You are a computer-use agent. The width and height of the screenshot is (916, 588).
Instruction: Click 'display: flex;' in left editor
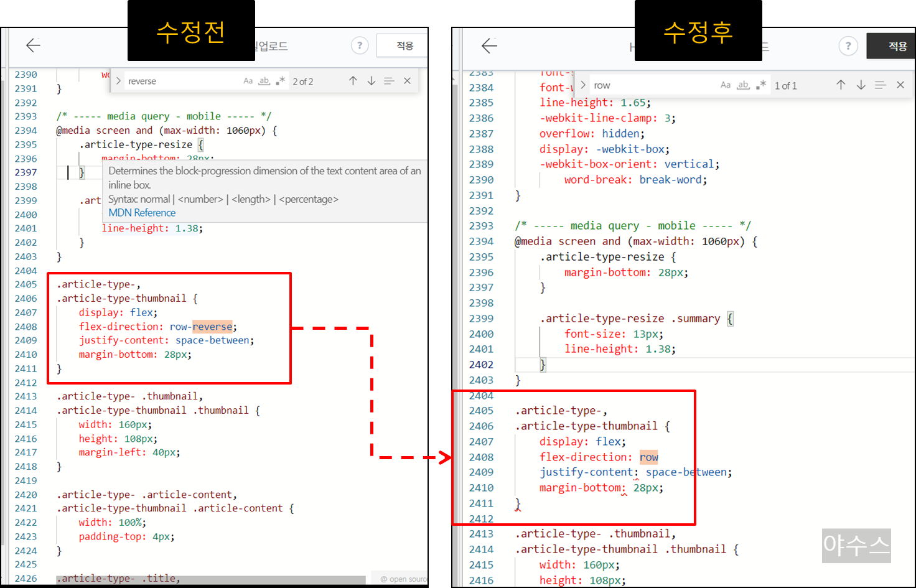click(118, 312)
